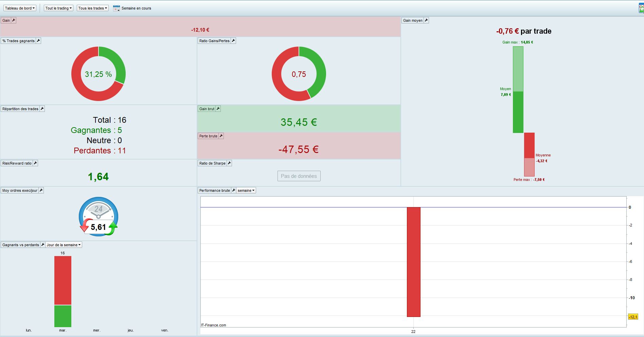Change the Performance brute period from semaine

(x=246, y=190)
